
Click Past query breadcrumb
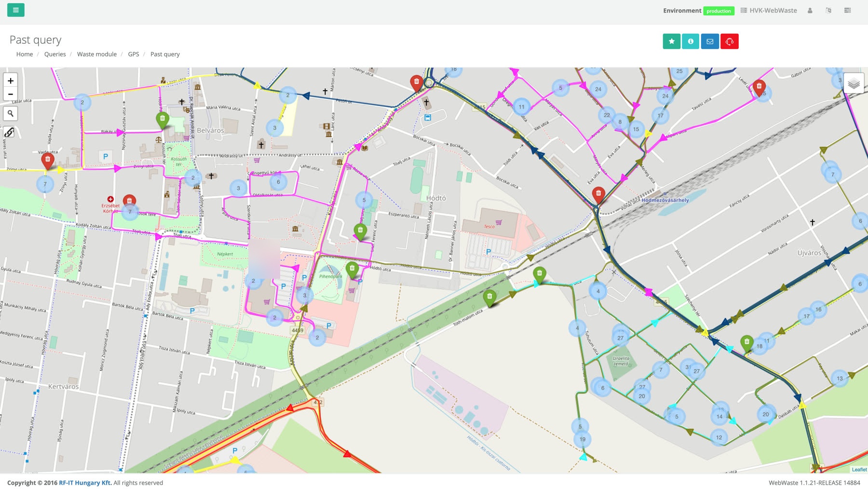[165, 54]
